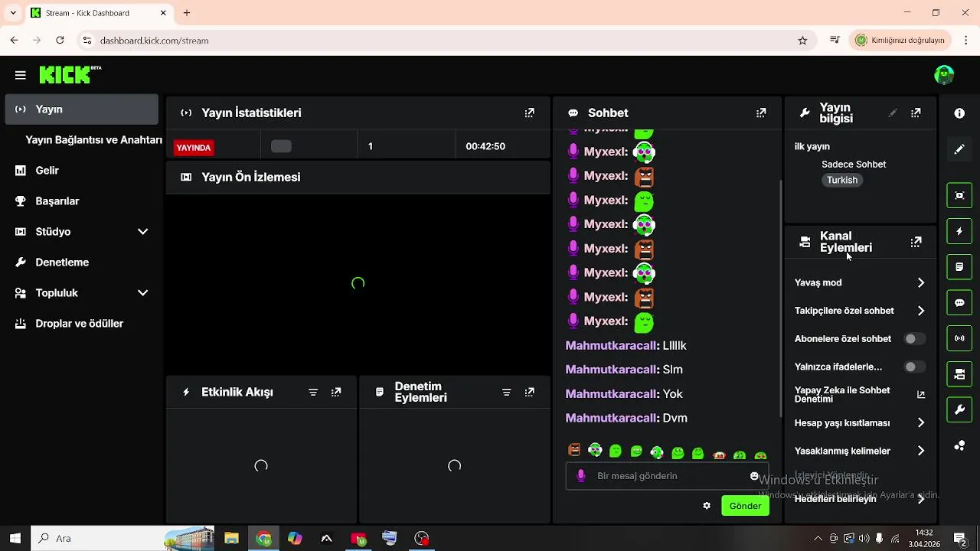Viewport: 980px width, 551px height.
Task: Edit stream info with pencil in Yayın bilgisi header
Action: pos(893,112)
